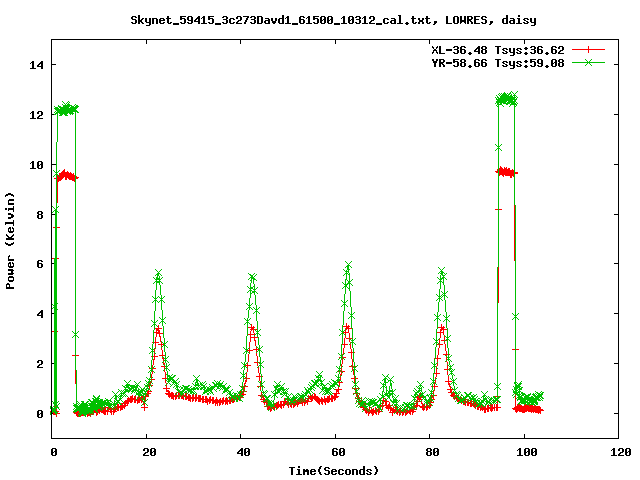Click the green peak near 62 seconds
The height and width of the screenshot is (480, 640).
click(348, 265)
